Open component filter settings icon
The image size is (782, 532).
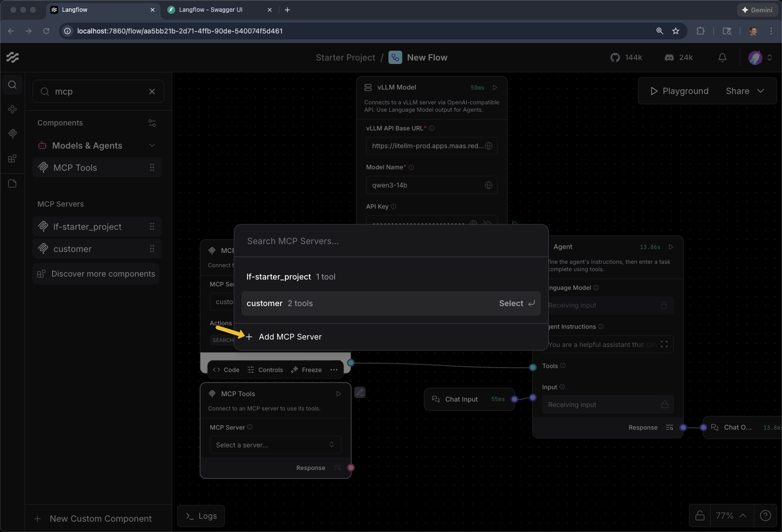click(152, 123)
